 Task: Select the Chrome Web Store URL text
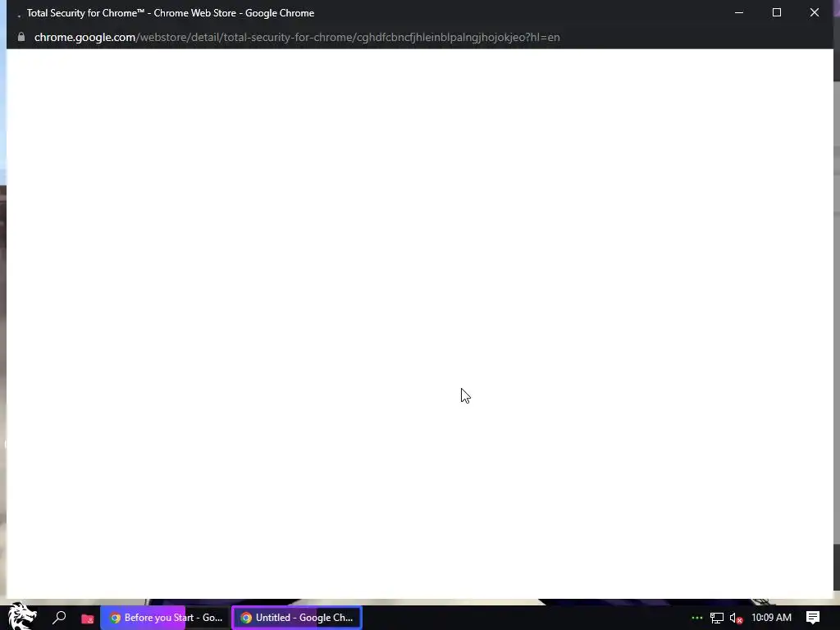297,37
